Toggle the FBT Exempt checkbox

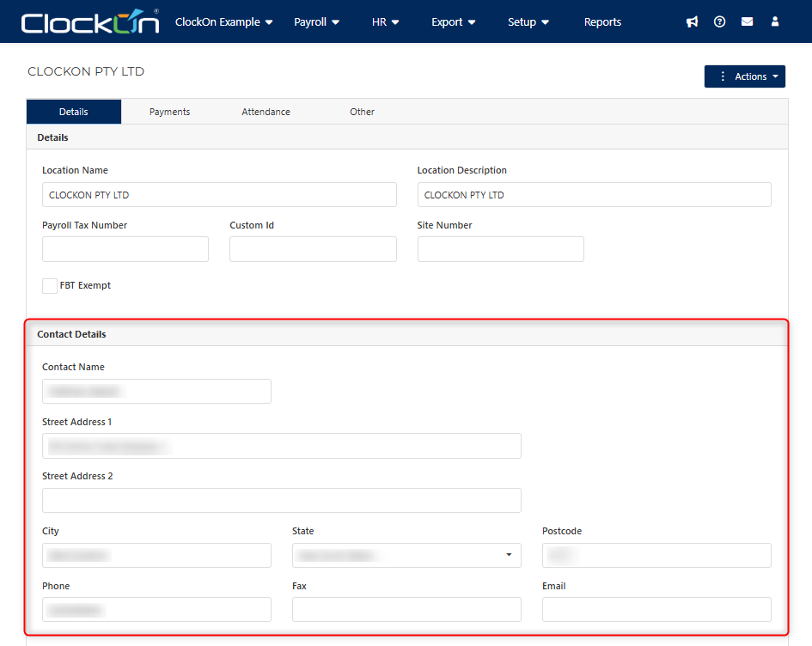[50, 286]
